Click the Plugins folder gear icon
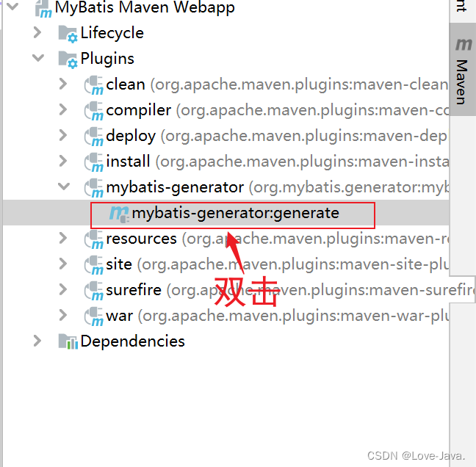This screenshot has height=467, width=476. [68, 59]
